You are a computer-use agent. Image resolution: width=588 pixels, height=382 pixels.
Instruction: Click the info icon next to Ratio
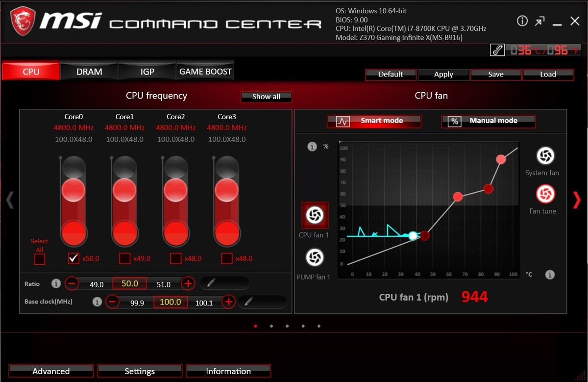click(56, 283)
